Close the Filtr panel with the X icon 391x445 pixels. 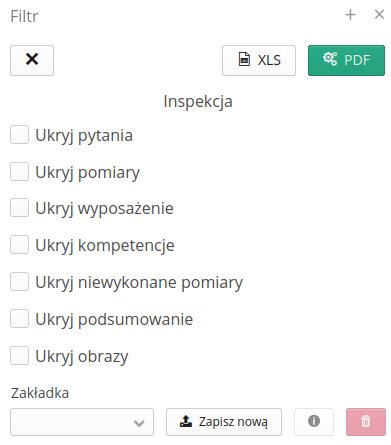coord(379,15)
